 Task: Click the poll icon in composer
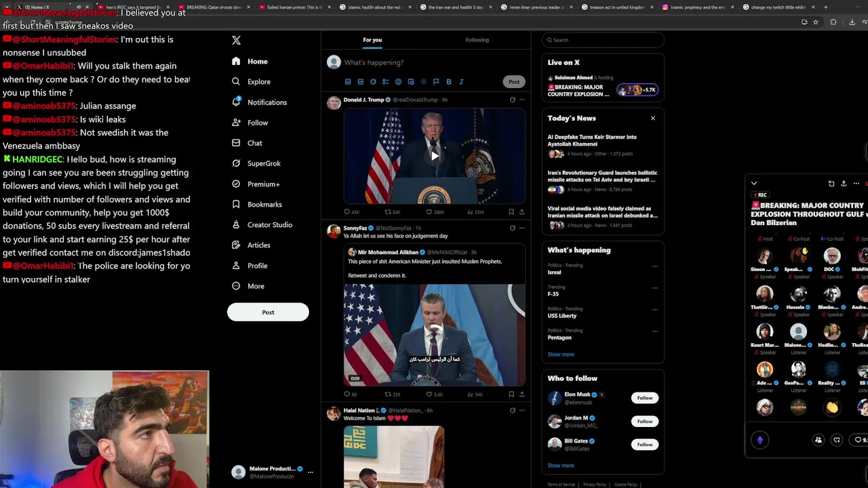point(385,82)
